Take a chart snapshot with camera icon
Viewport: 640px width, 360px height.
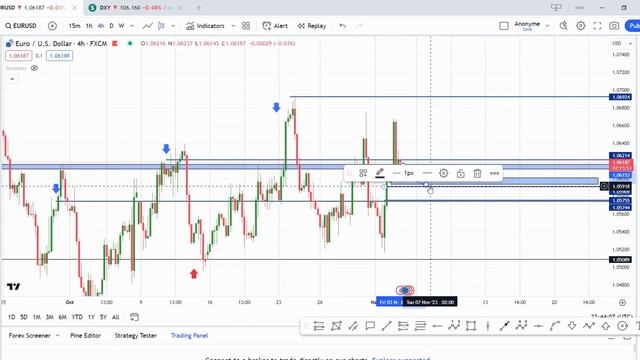click(614, 26)
